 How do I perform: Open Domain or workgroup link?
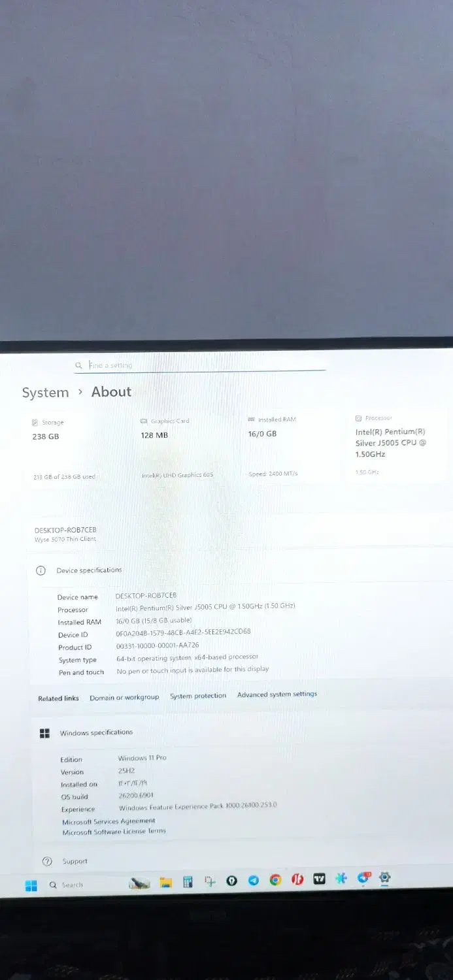124,698
